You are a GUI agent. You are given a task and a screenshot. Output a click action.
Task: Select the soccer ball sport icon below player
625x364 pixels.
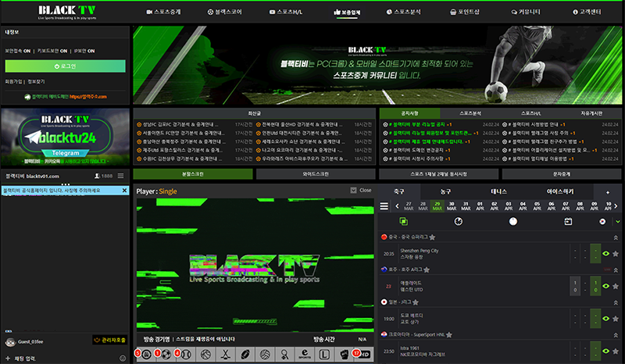[x=166, y=354]
